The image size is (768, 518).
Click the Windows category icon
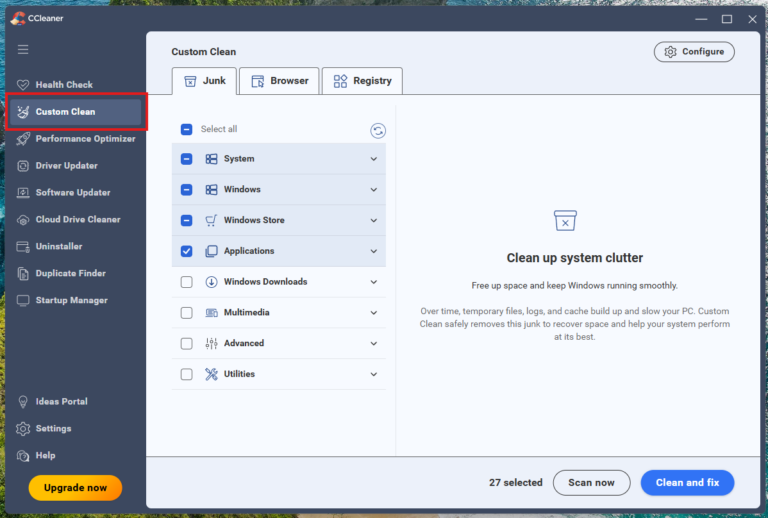click(x=211, y=189)
